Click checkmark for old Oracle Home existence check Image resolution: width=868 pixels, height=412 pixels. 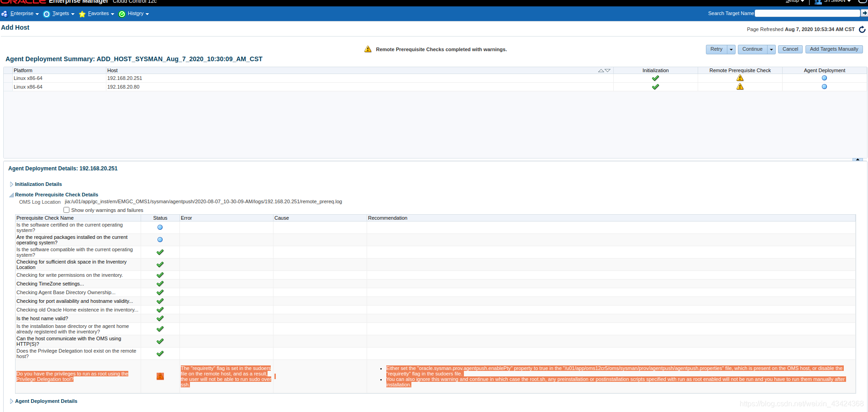[160, 310]
